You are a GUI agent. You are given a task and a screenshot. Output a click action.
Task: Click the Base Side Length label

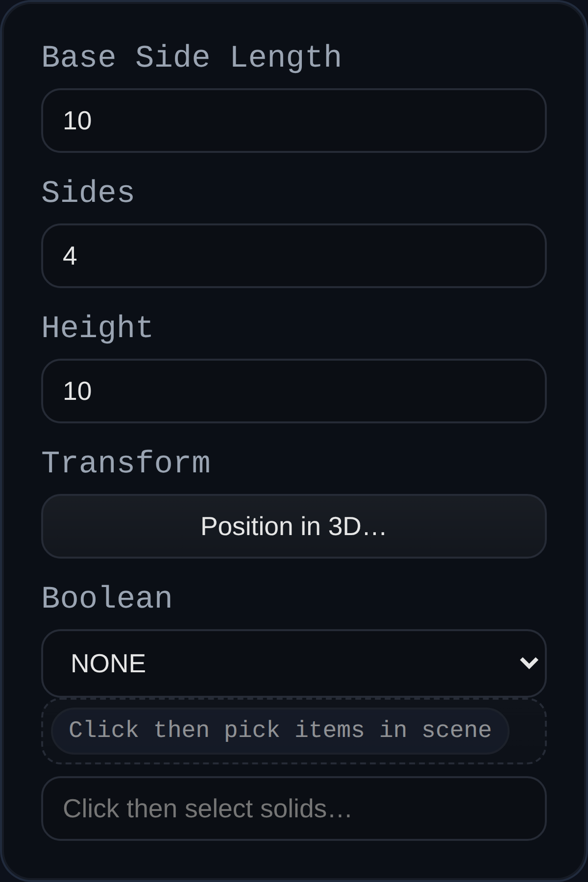click(x=191, y=56)
